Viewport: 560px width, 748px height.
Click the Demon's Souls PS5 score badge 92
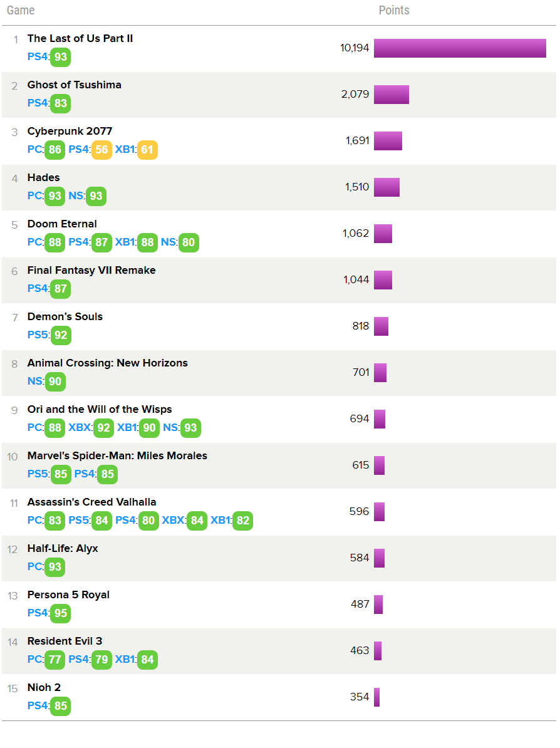61,335
